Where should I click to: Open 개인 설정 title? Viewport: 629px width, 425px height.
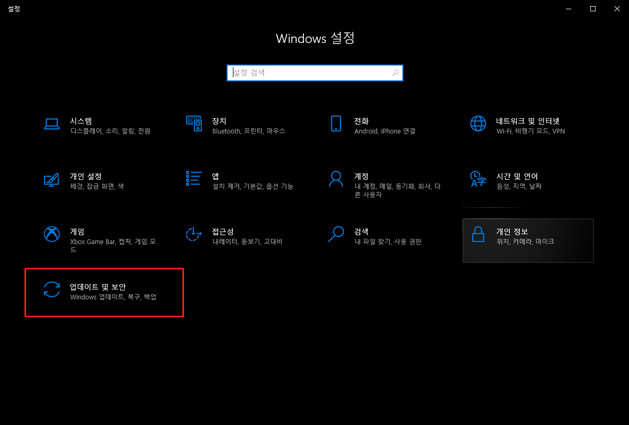[x=86, y=177]
